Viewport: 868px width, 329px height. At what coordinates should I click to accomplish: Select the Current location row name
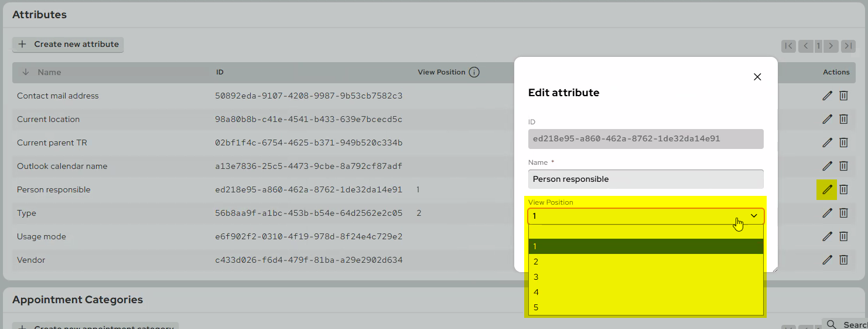[48, 119]
